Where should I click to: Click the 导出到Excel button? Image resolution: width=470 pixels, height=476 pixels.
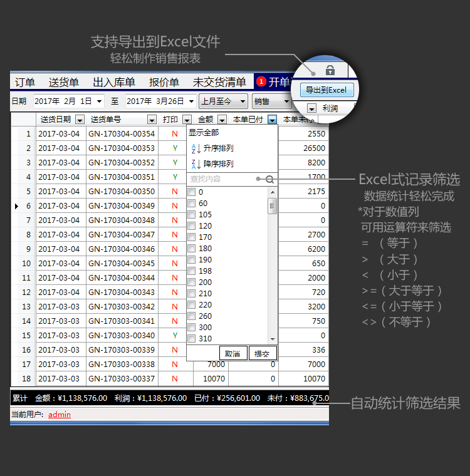[326, 90]
